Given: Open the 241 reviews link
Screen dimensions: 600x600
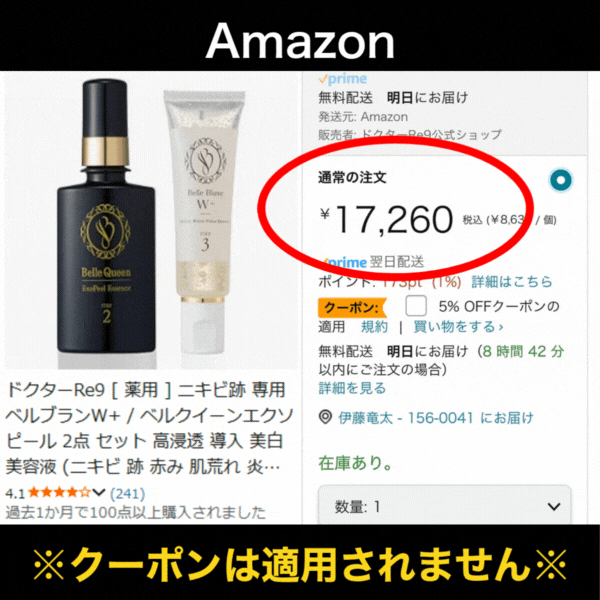Looking at the screenshot, I should tap(127, 493).
